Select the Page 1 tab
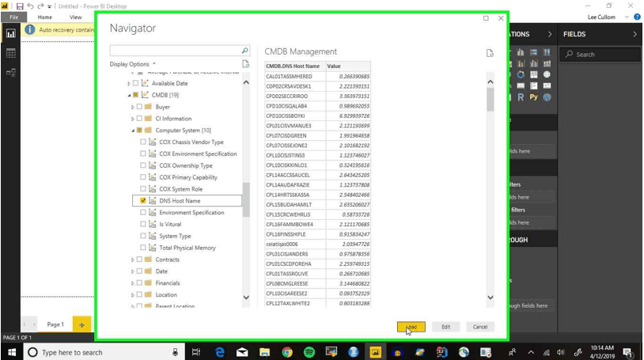Image resolution: width=644 pixels, height=360 pixels. point(55,324)
